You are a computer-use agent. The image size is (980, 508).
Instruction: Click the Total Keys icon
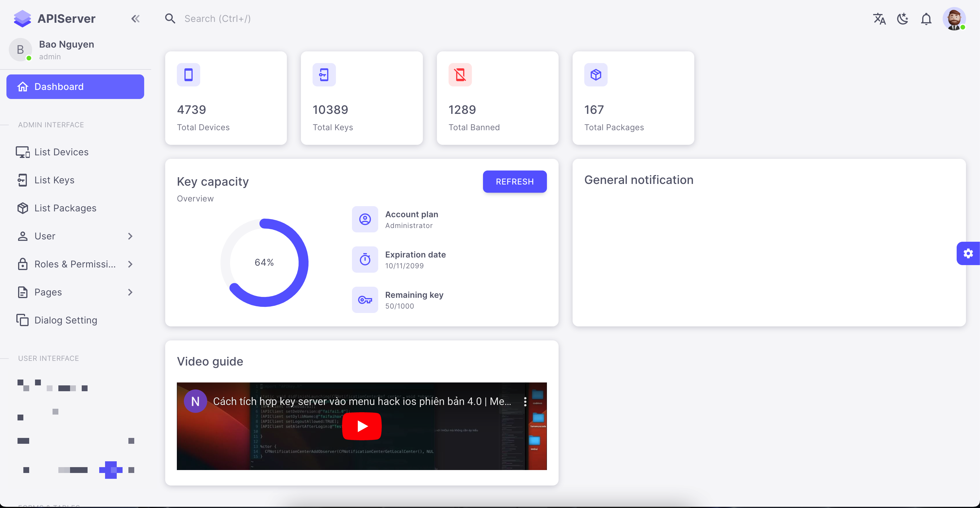(x=324, y=74)
